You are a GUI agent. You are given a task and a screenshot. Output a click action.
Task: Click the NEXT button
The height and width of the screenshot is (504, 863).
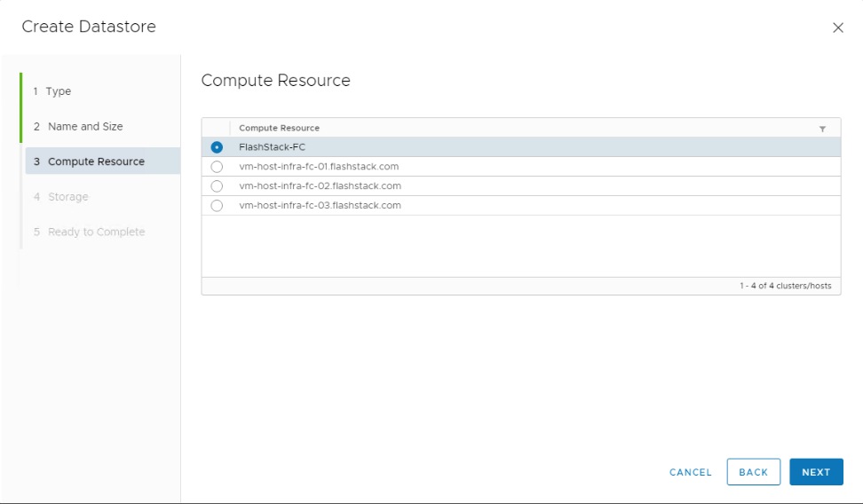816,472
